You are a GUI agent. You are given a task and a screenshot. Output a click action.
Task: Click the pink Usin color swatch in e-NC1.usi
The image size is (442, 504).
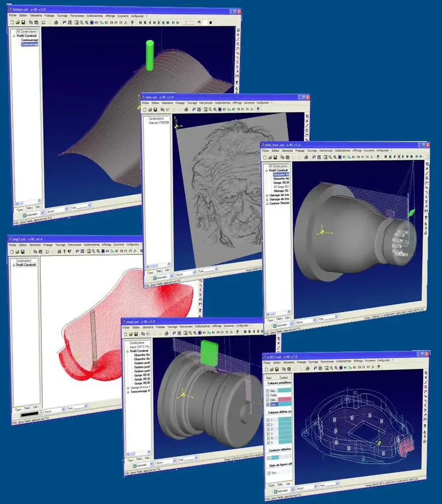tap(284, 399)
